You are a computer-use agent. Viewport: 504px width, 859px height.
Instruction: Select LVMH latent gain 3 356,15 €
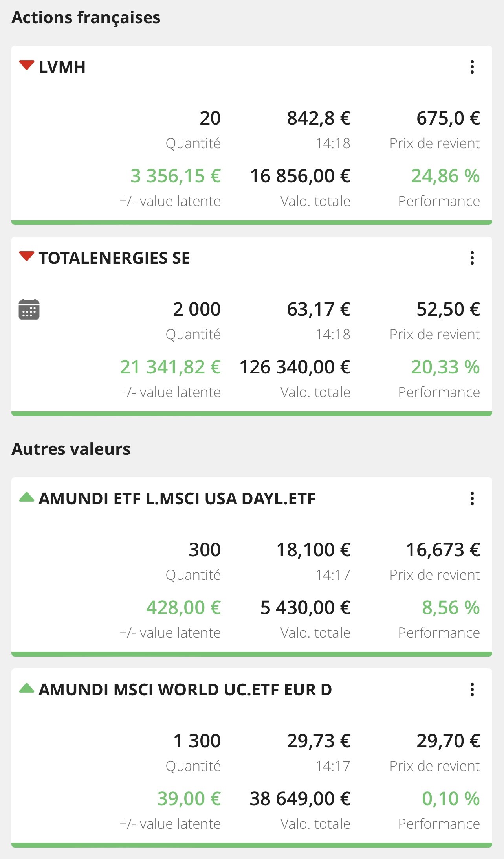pyautogui.click(x=176, y=176)
